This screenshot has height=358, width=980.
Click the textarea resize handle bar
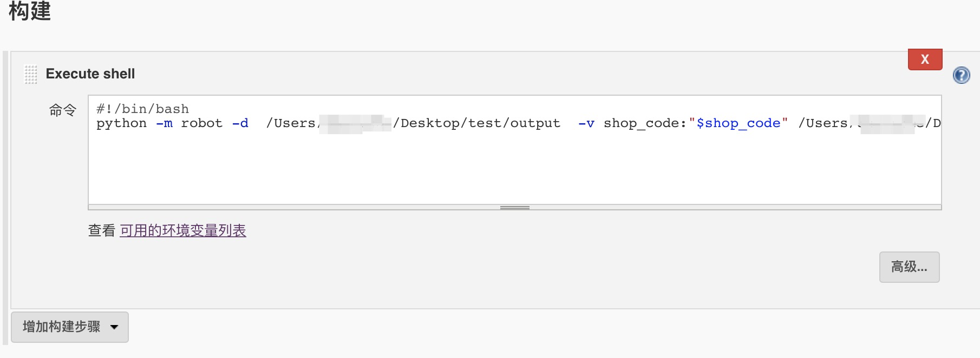pyautogui.click(x=514, y=207)
